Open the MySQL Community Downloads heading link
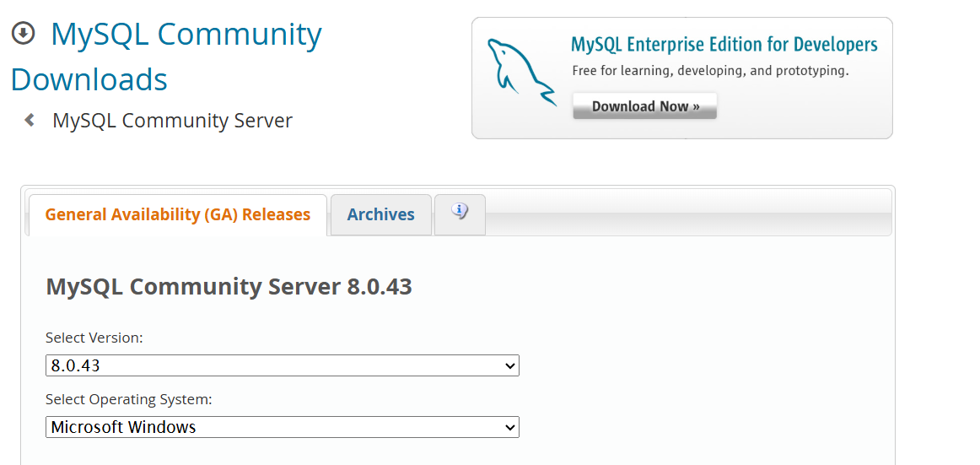980x465 pixels. [166, 57]
